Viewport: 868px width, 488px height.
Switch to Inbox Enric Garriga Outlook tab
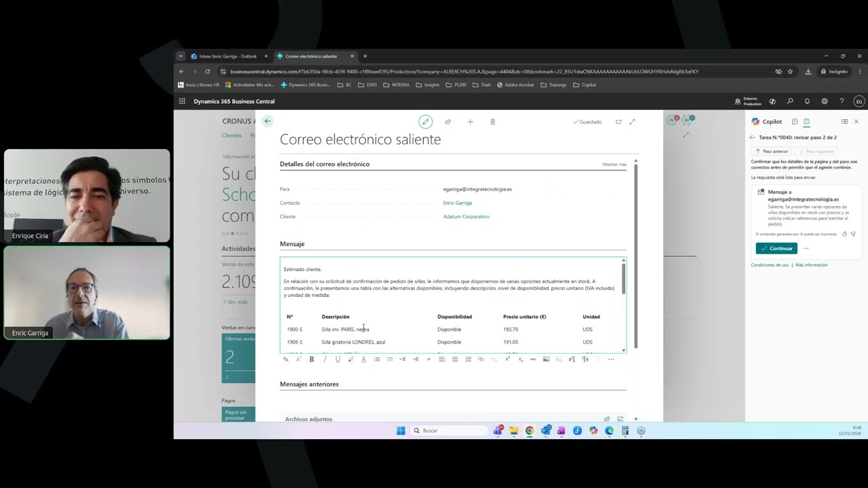pyautogui.click(x=229, y=56)
